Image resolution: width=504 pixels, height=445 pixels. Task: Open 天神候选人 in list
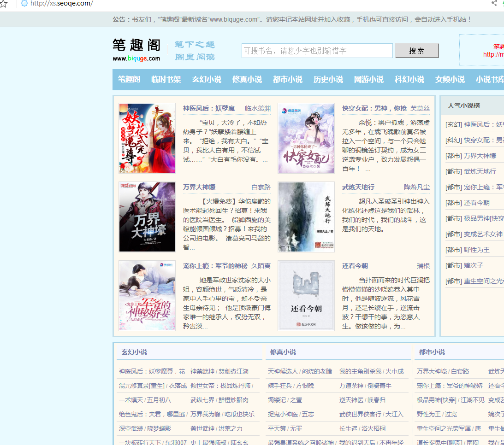pyautogui.click(x=283, y=371)
